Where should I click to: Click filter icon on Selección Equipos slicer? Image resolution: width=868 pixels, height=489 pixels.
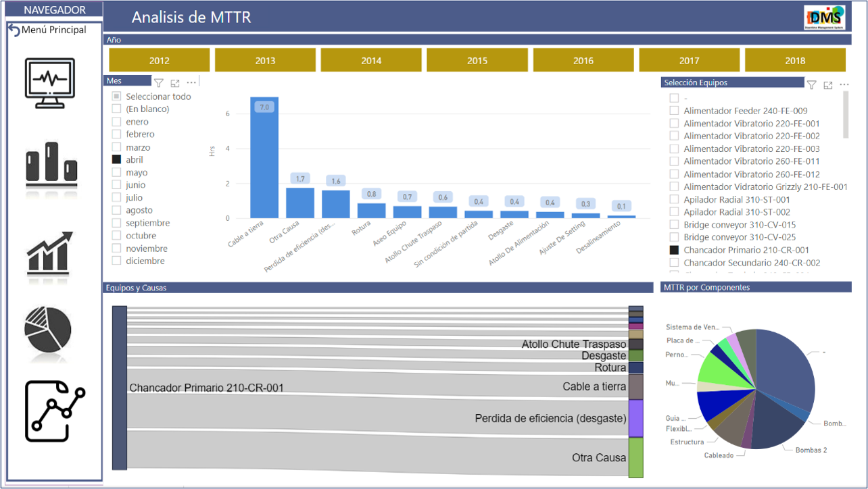(811, 84)
